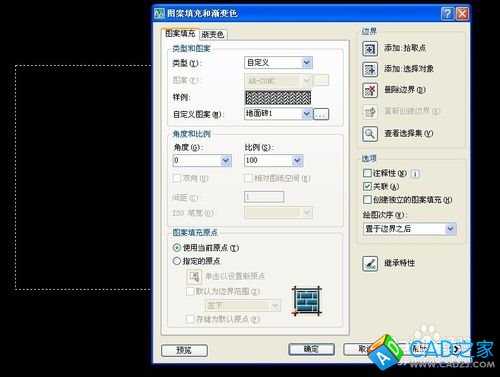The image size is (500, 377).
Task: Click the 继承特性 text label
Action: [400, 263]
